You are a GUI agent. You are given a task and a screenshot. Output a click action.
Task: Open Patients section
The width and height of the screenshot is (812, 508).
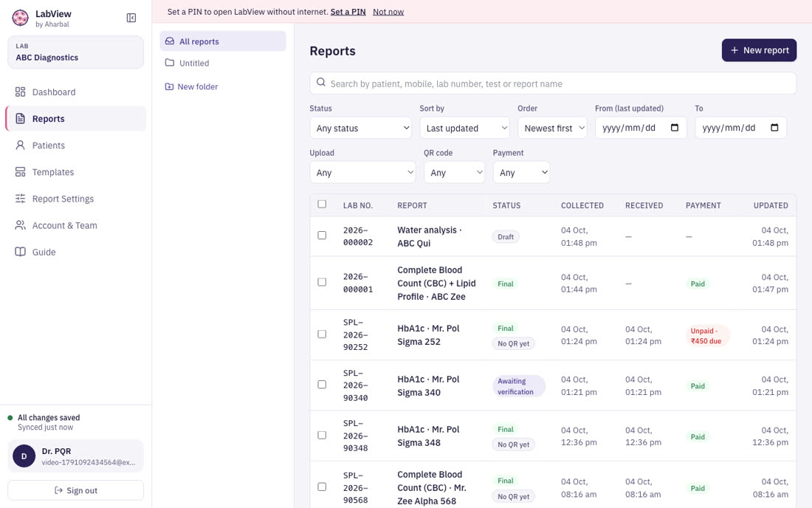pos(76,145)
